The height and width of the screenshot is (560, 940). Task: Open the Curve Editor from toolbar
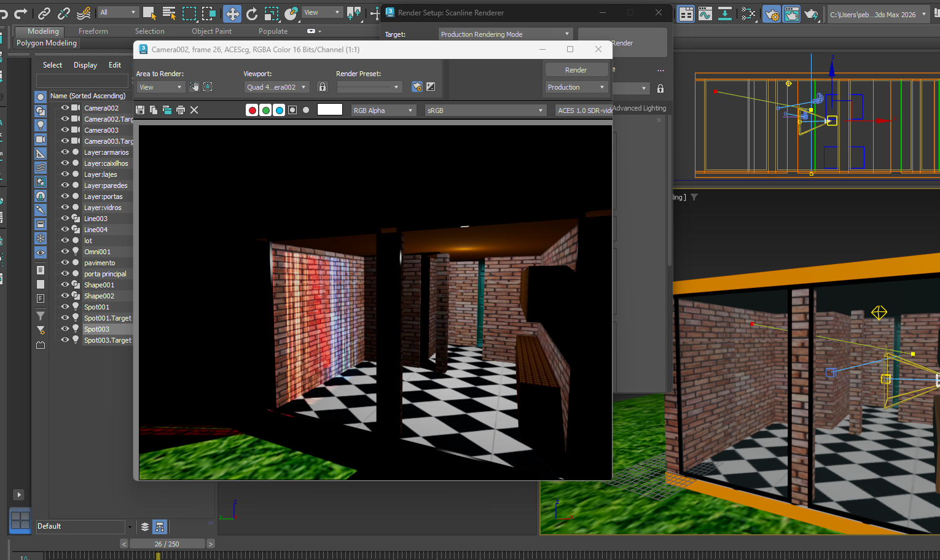[x=705, y=14]
